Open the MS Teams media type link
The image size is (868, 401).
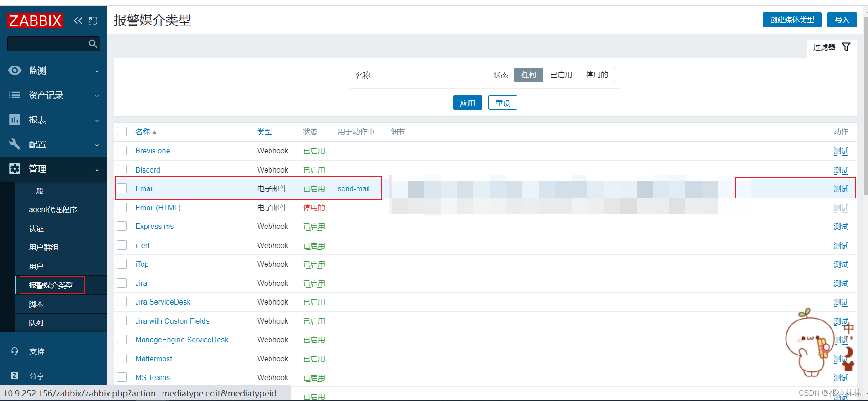(153, 377)
